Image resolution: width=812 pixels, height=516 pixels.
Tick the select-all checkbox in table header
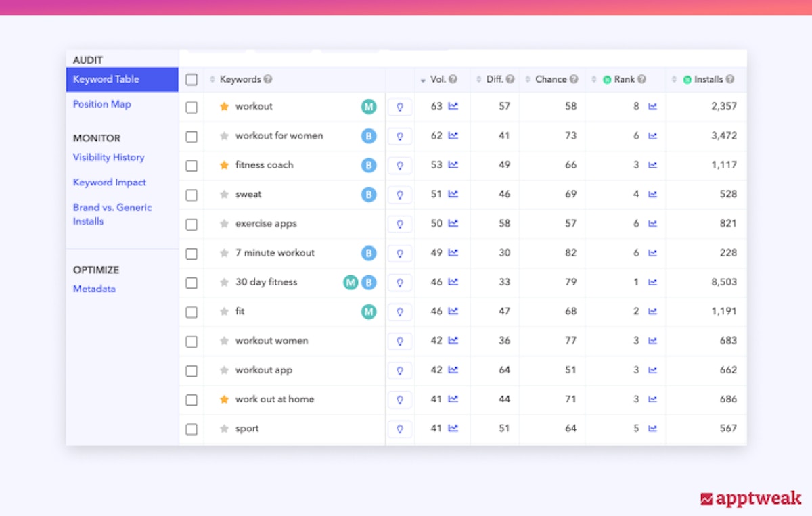point(191,80)
